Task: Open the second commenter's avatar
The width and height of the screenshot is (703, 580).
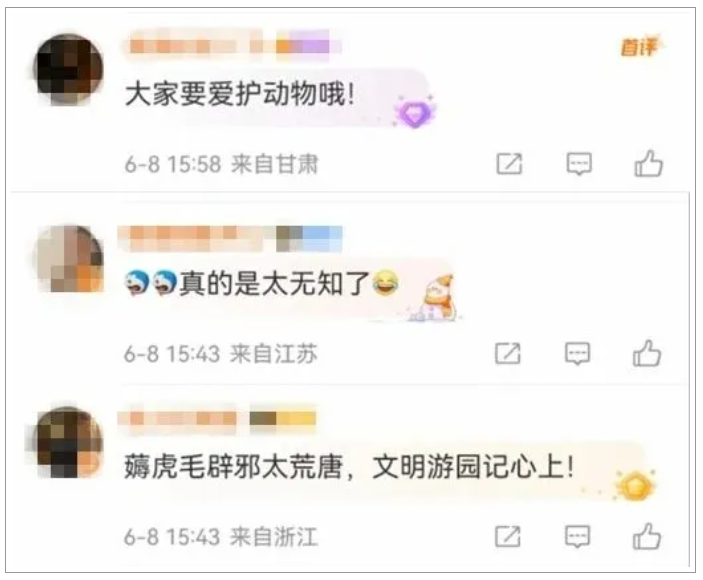Action: point(70,259)
